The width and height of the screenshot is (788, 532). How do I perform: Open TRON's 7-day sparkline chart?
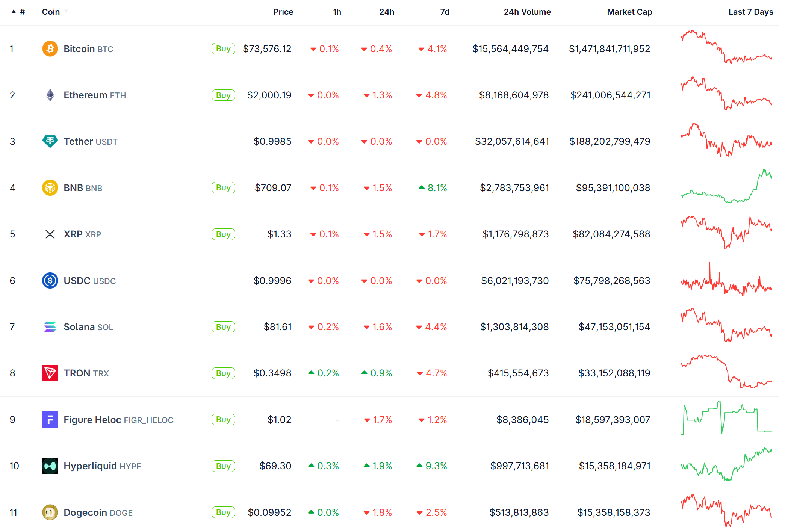tap(727, 372)
